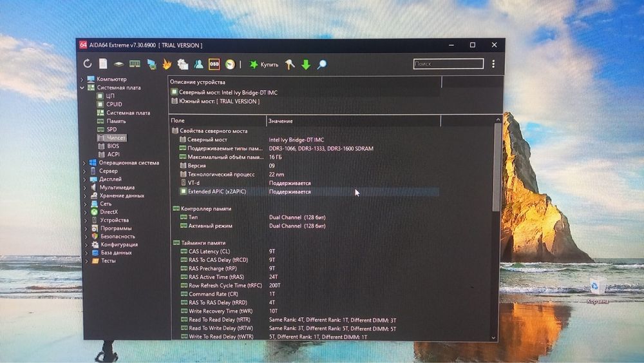644x363 pixels.
Task: Expand the Дисплей tree node
Action: 85,179
